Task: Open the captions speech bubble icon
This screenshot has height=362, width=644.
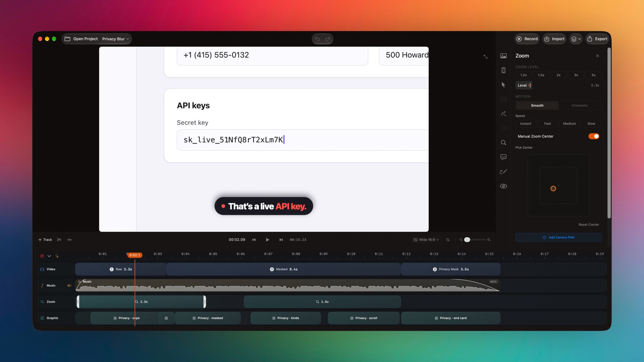Action: (503, 157)
